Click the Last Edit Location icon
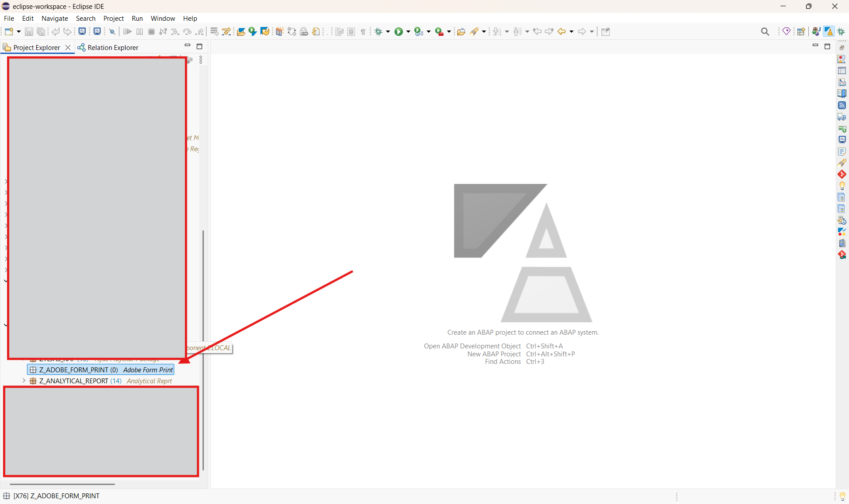 (537, 31)
